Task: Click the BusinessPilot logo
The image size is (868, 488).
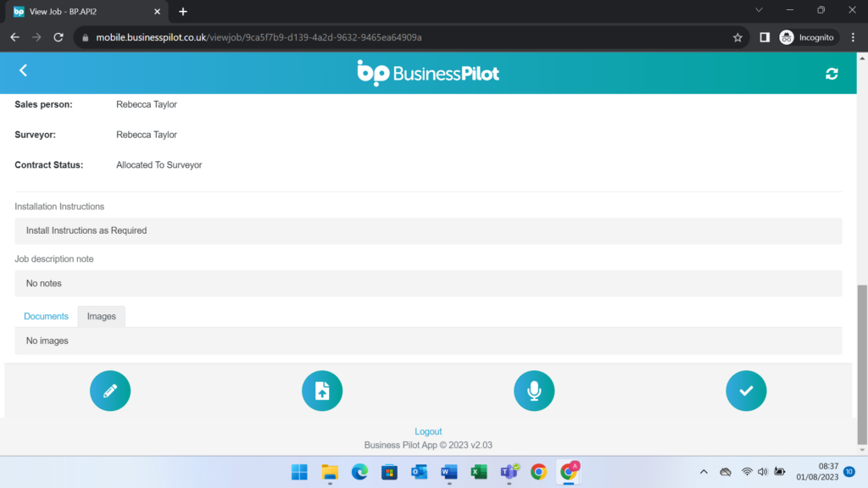Action: pos(428,73)
